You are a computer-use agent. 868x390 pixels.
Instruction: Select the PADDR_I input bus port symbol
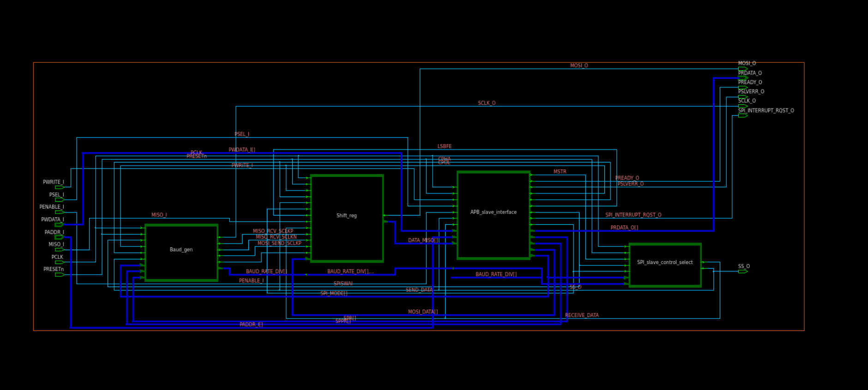coord(60,237)
